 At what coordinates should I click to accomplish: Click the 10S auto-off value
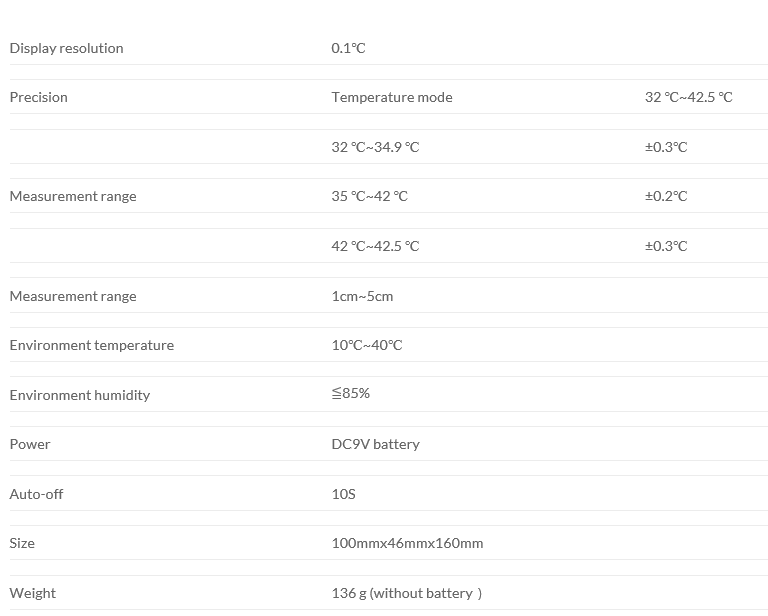(343, 494)
